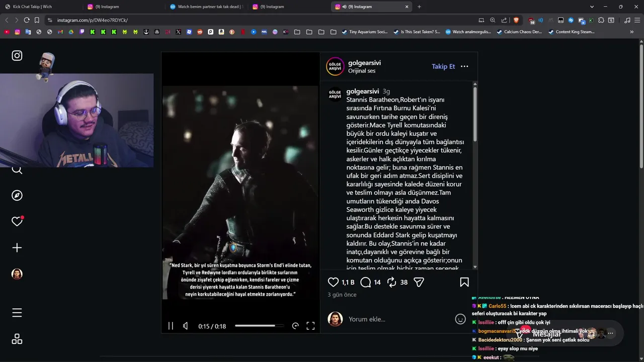Seek using the video progress bar
This screenshot has height=362, width=644.
click(259, 326)
